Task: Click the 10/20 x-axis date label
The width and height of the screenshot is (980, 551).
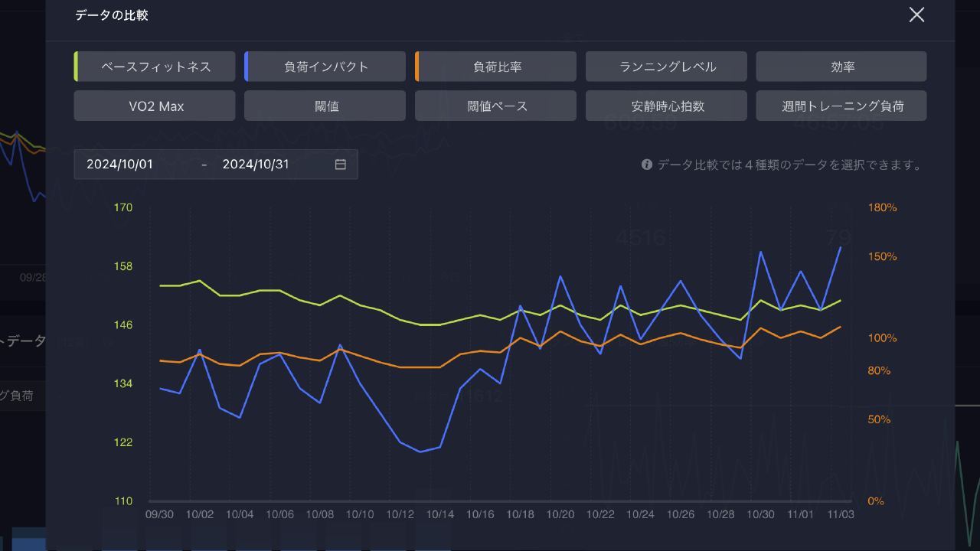Action: click(x=561, y=514)
